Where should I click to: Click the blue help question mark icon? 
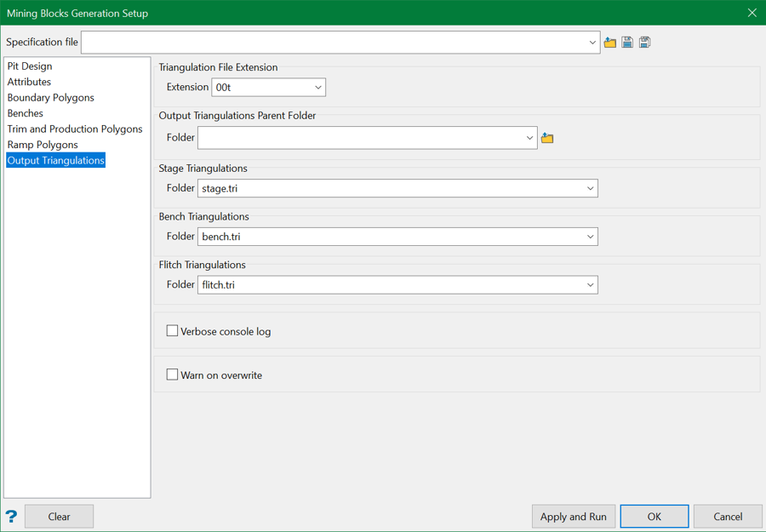(x=11, y=517)
